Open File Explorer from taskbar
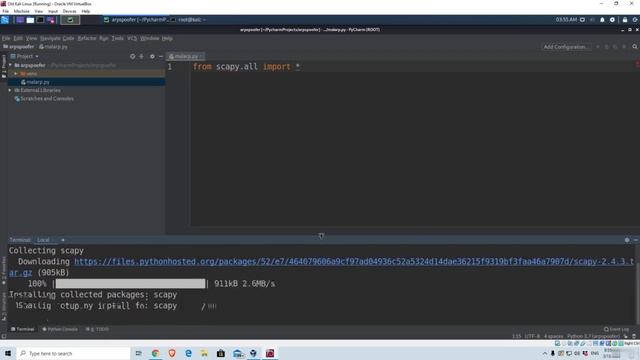The image size is (640, 360). [204, 353]
